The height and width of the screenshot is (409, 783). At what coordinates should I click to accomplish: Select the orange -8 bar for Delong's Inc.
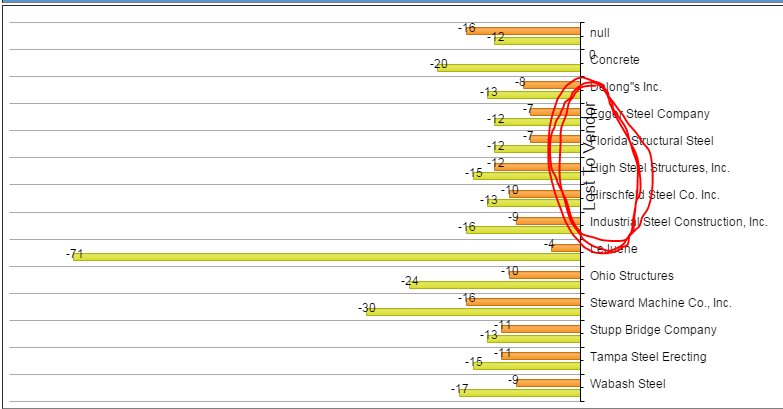click(552, 85)
